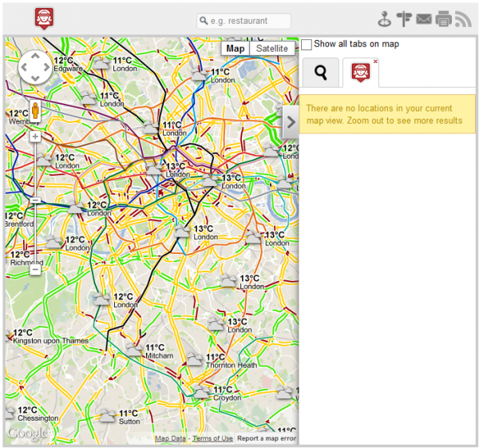Pan map up with the top arrow
Viewport: 479px width, 448px height.
(x=35, y=56)
